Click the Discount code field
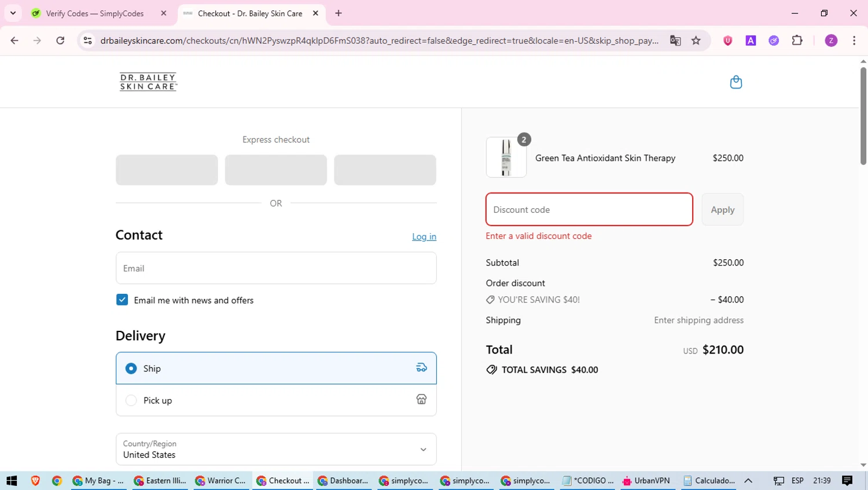The height and width of the screenshot is (490, 868). pyautogui.click(x=589, y=209)
